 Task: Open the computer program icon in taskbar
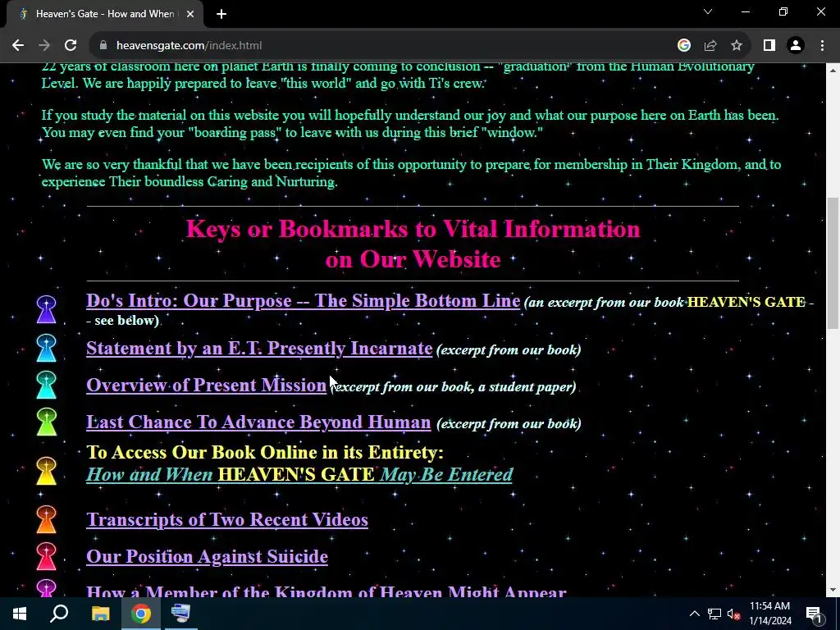(180, 614)
